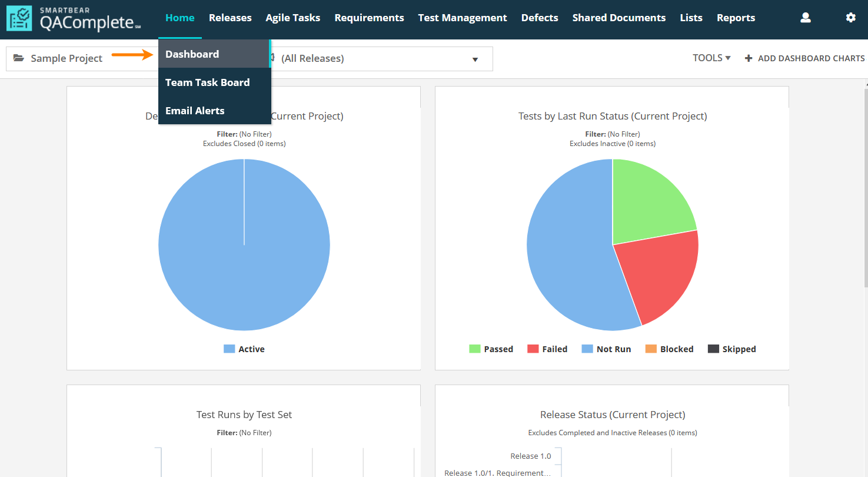
Task: Choose Team Task Board menu item
Action: coord(207,82)
